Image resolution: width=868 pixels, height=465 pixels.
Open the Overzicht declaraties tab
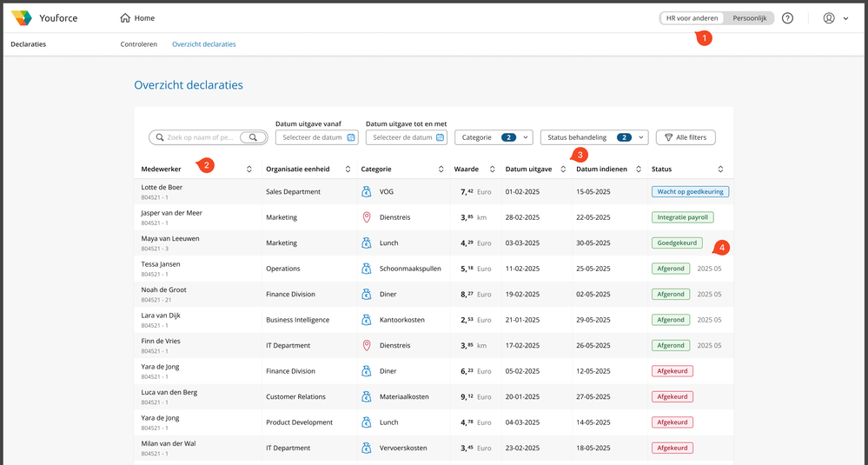[203, 44]
